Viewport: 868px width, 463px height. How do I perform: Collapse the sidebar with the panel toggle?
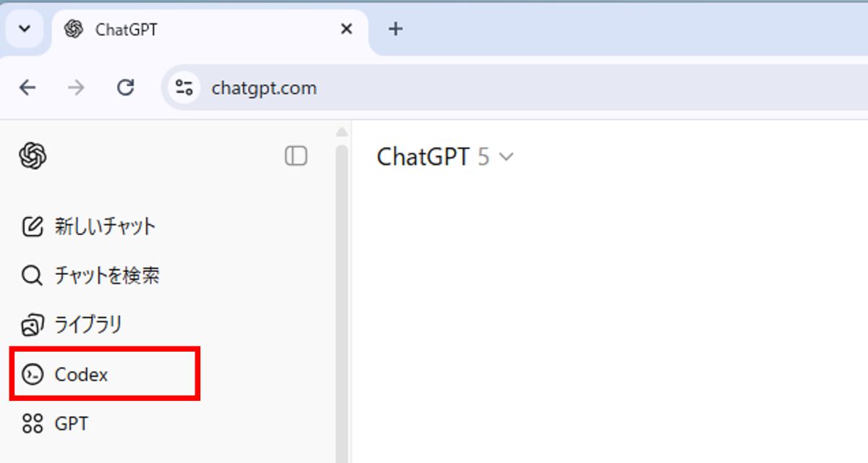click(296, 156)
